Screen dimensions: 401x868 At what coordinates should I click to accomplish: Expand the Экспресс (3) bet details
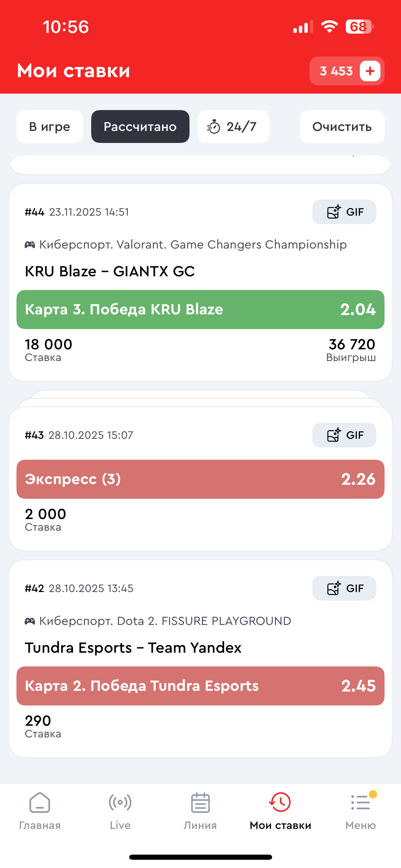200,479
